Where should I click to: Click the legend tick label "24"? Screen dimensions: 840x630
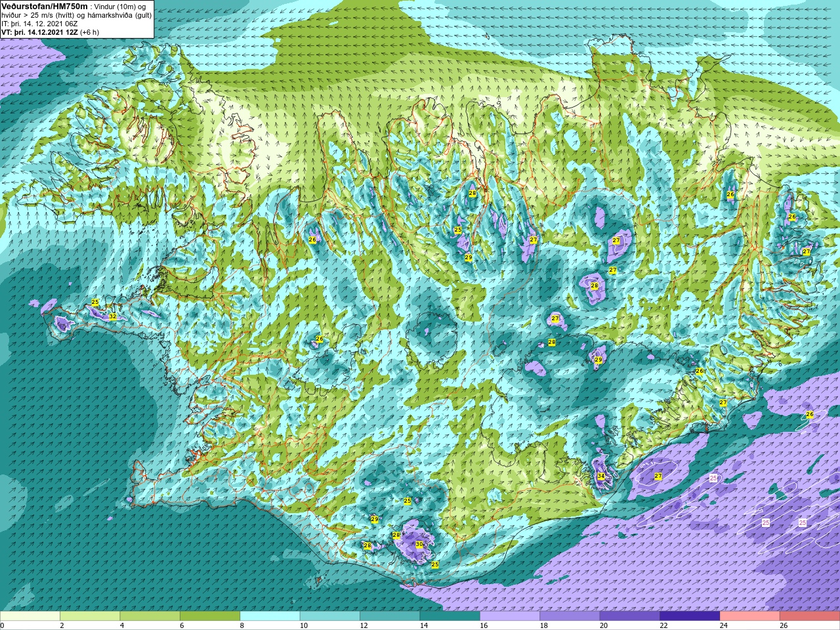pyautogui.click(x=723, y=625)
